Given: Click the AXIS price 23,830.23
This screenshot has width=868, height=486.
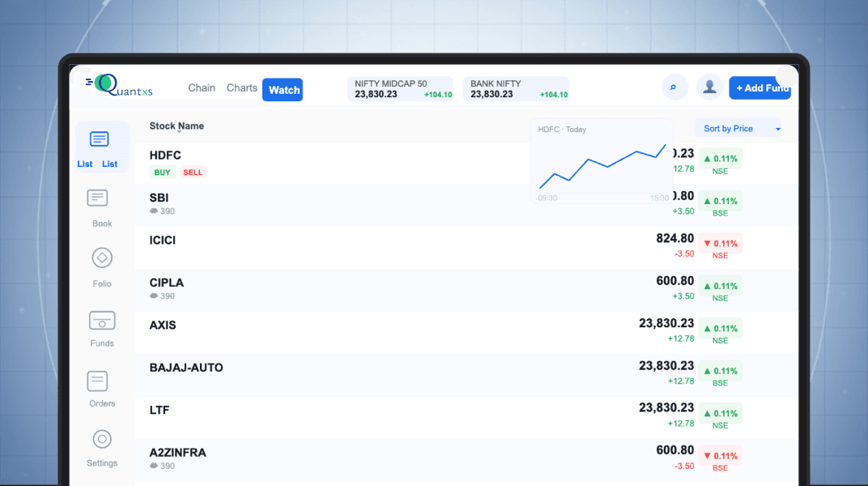Looking at the screenshot, I should click(x=666, y=323).
